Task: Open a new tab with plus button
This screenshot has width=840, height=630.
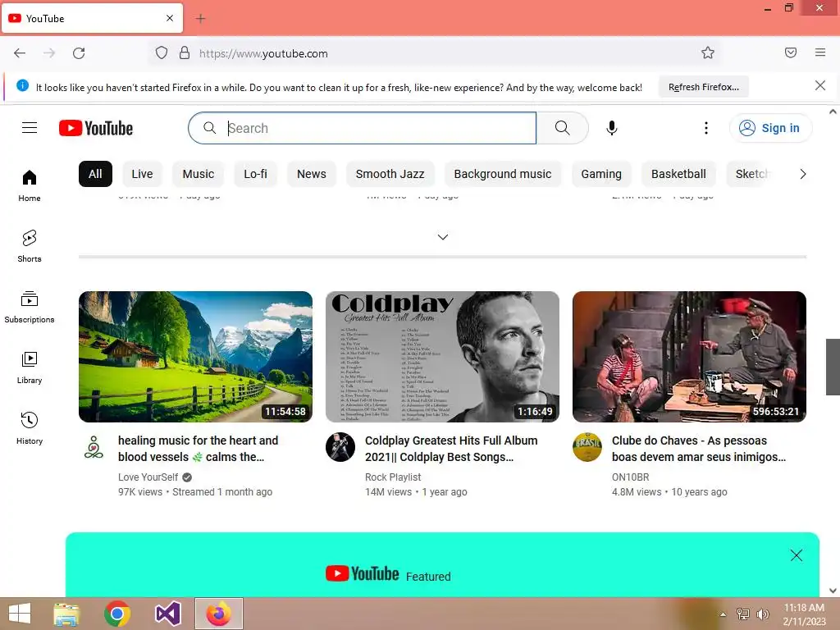Action: [200, 19]
